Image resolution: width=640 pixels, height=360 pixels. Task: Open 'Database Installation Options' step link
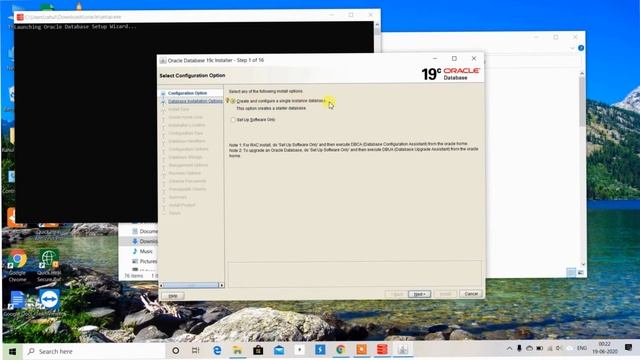coord(195,101)
